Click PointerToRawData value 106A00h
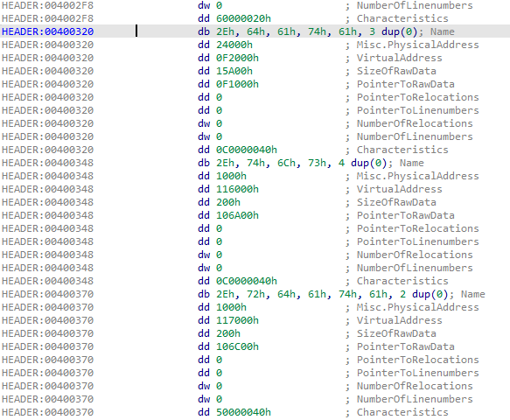This screenshot has height=420, width=510. tap(237, 215)
